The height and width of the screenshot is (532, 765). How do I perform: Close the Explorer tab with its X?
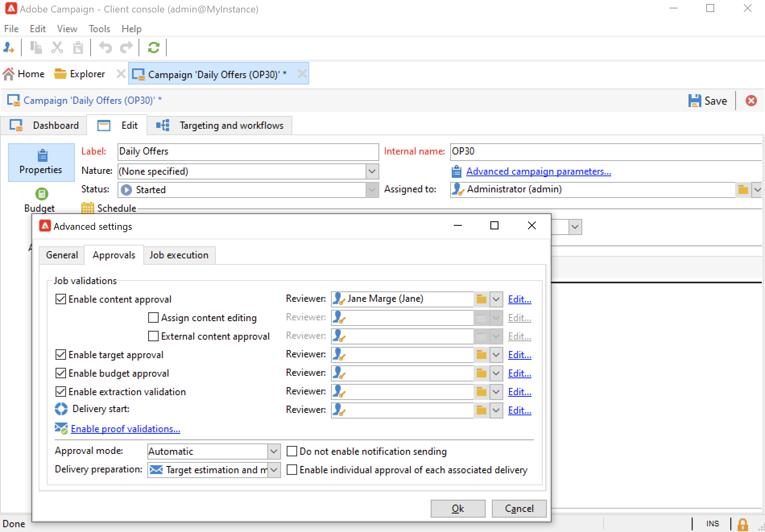pos(120,74)
